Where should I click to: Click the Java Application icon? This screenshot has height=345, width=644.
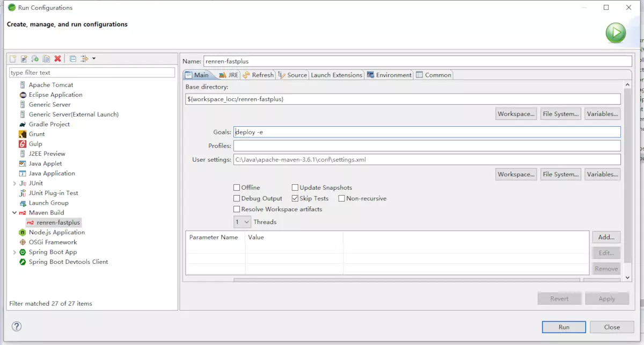coord(23,174)
